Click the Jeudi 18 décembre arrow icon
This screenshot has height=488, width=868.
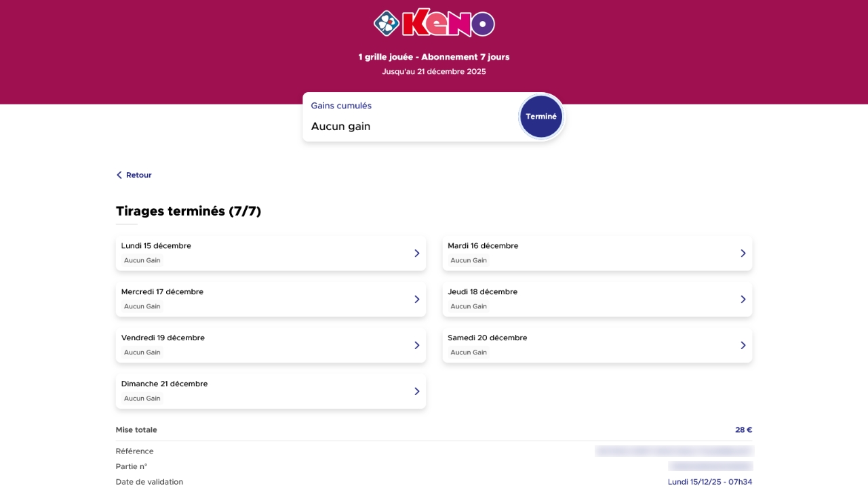[743, 300]
